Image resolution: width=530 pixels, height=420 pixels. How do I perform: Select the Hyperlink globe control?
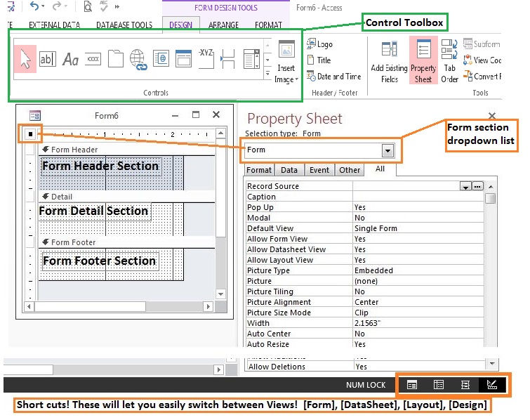(138, 60)
